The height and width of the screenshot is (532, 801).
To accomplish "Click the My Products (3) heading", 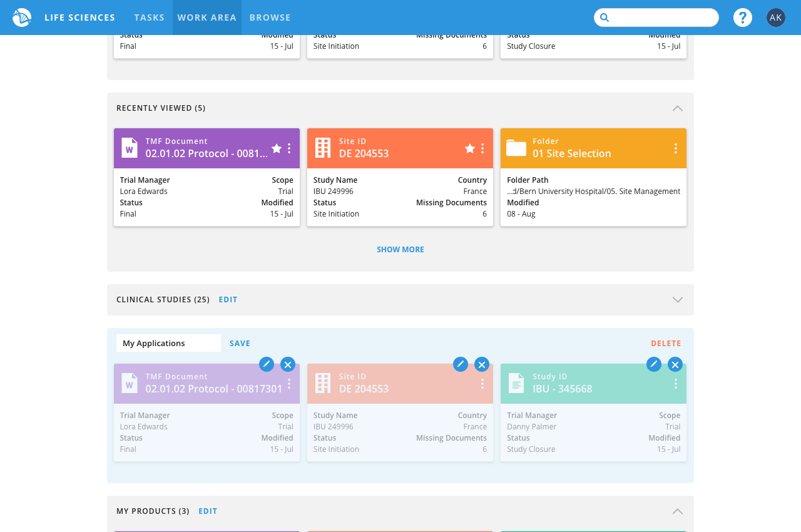I will 153,511.
